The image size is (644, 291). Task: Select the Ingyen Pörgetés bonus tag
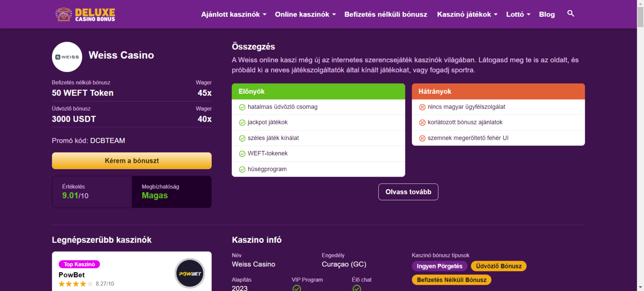439,266
